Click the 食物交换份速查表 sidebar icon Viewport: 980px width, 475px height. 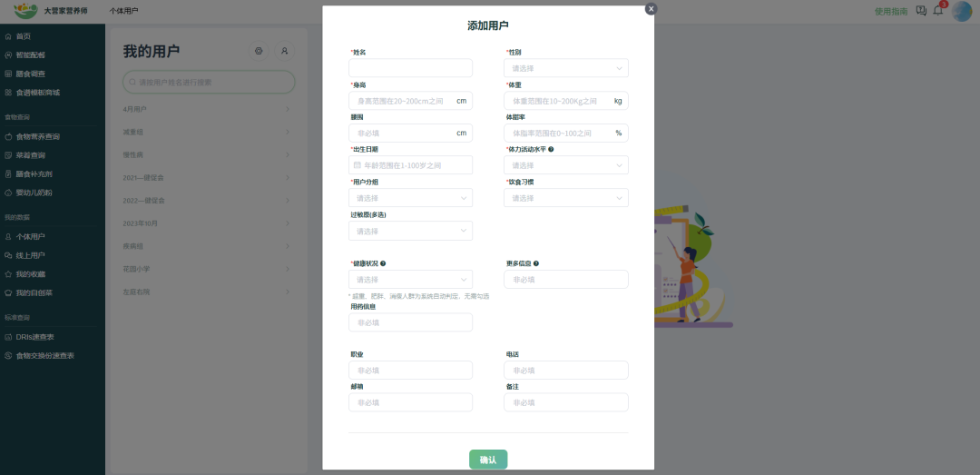point(8,355)
